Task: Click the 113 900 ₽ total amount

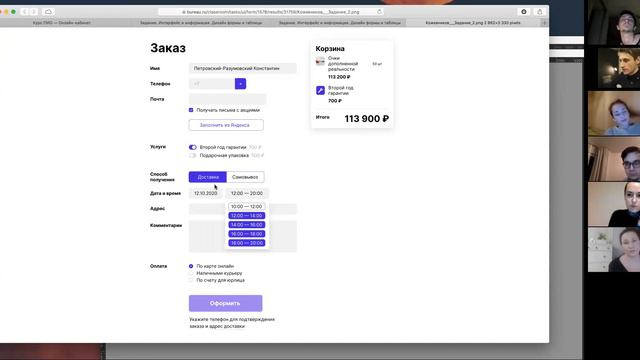Action: tap(367, 119)
